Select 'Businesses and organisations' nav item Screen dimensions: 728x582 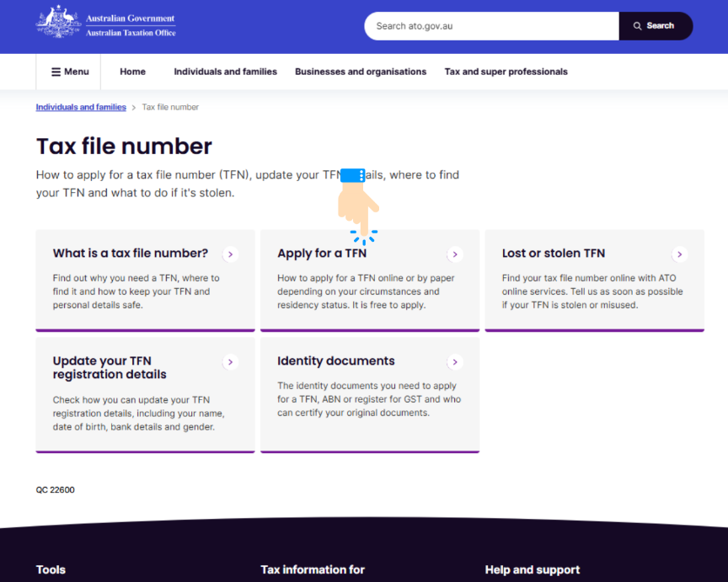(361, 72)
